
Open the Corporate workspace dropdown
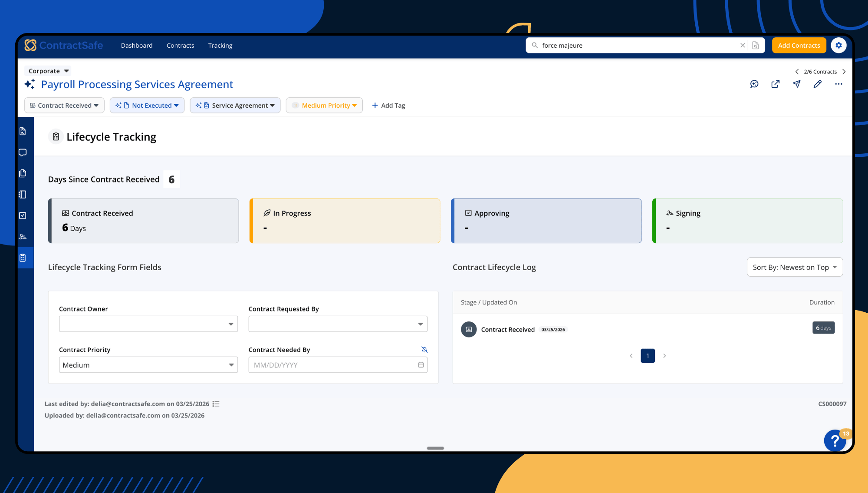coord(48,71)
